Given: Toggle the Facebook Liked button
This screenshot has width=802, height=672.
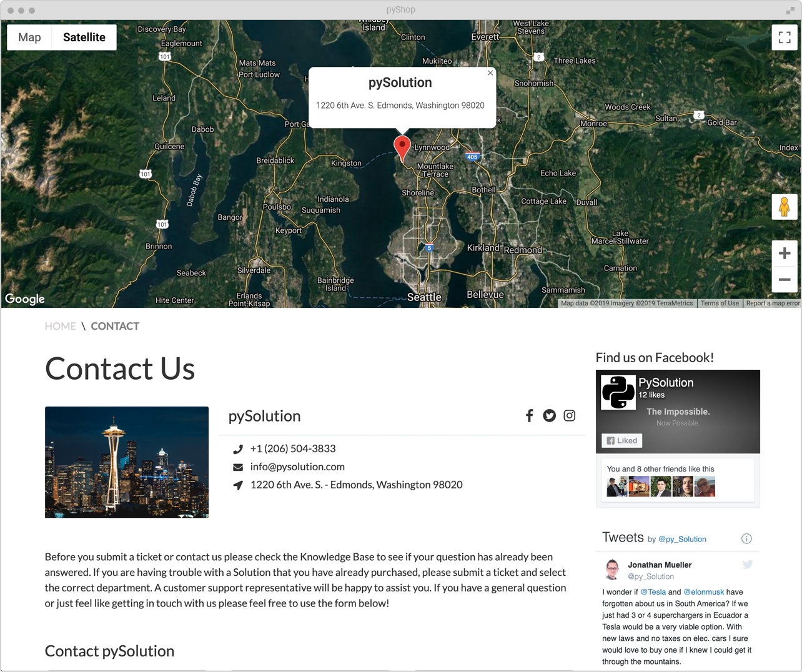Looking at the screenshot, I should pos(622,441).
